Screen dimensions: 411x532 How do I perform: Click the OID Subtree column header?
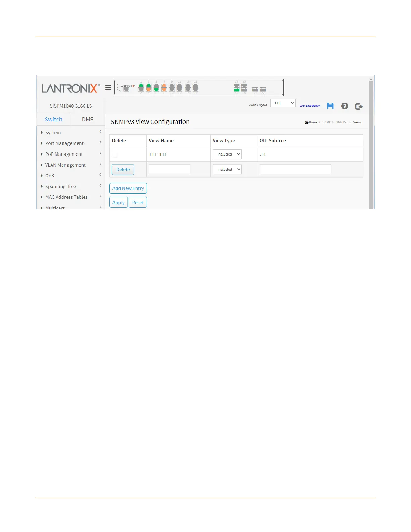click(x=273, y=141)
